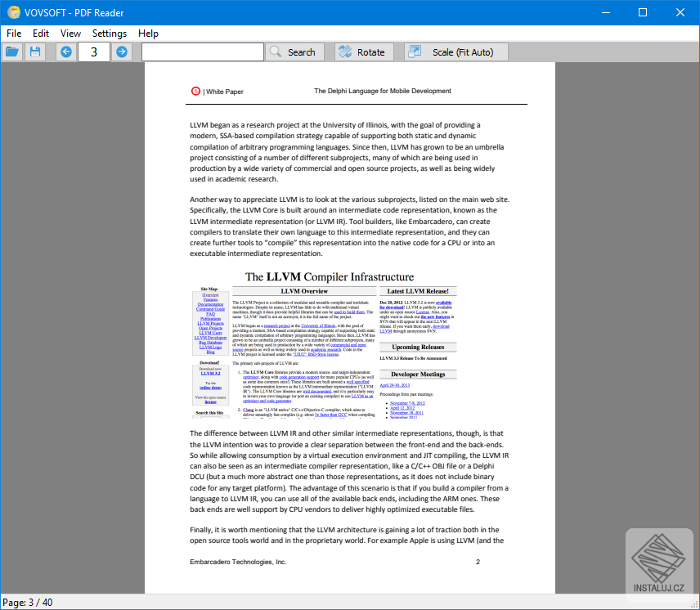Minimize the PDF Reader window

click(x=606, y=12)
